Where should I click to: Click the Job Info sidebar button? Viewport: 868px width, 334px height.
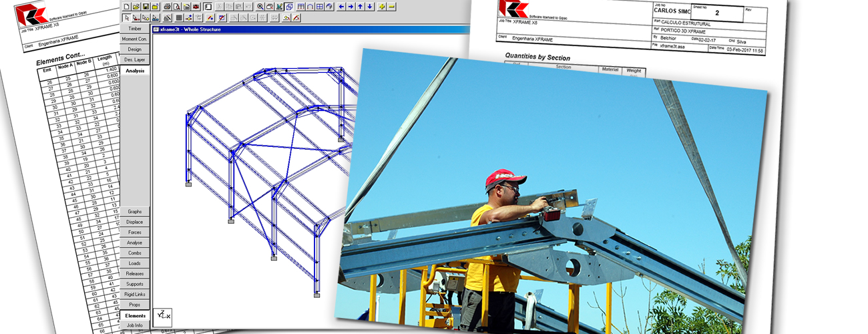(x=135, y=325)
